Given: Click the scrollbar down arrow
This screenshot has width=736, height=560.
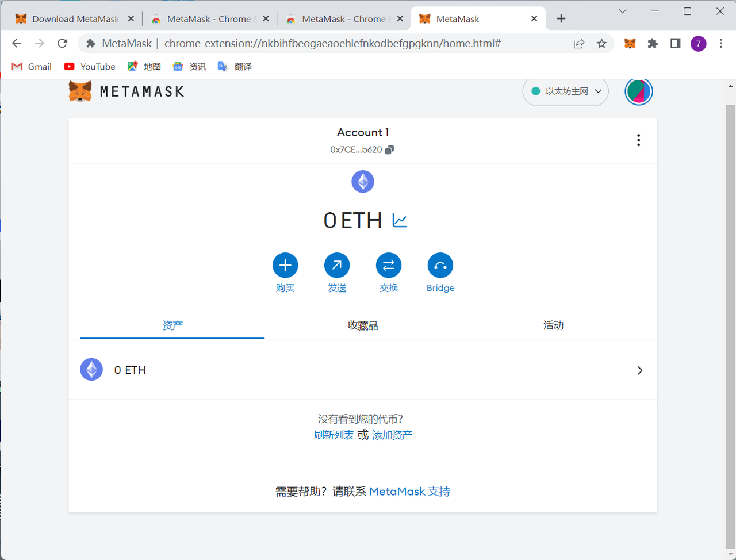Looking at the screenshot, I should [730, 554].
